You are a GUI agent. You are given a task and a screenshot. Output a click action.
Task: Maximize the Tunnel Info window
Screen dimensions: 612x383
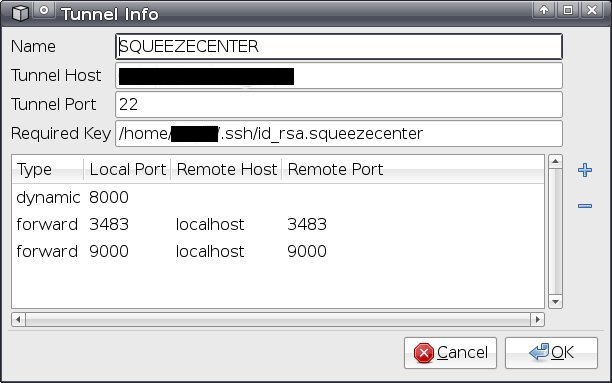[568, 10]
